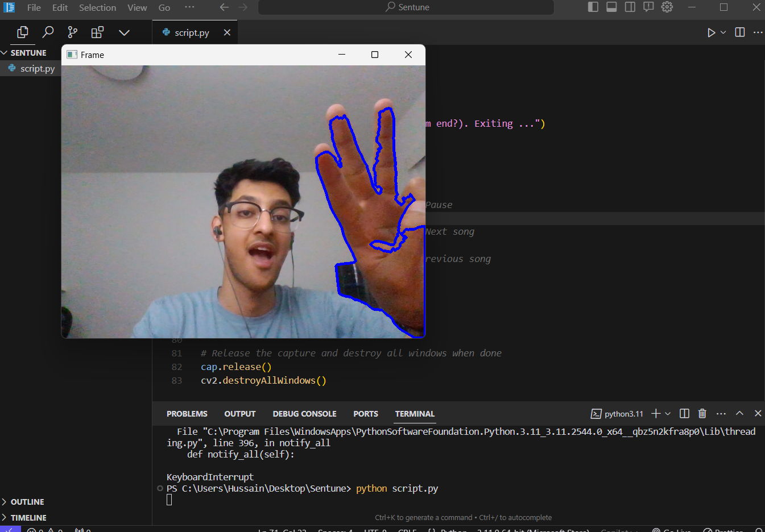Open the Source Control view
The image size is (765, 532).
[x=73, y=32]
